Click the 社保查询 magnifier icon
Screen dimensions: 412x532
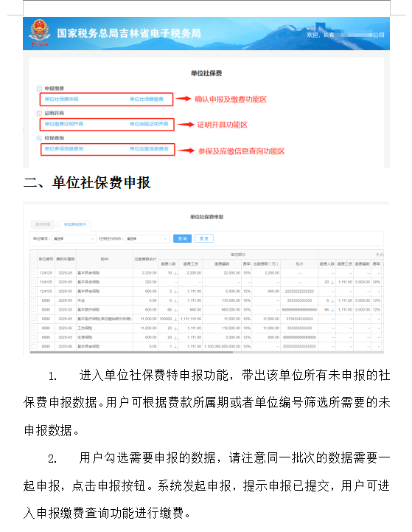pos(39,138)
